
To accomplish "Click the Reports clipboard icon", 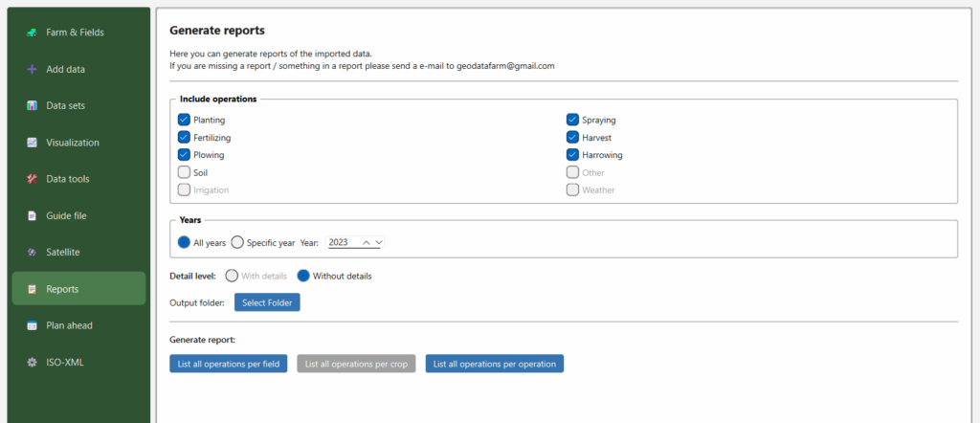I will click(32, 289).
